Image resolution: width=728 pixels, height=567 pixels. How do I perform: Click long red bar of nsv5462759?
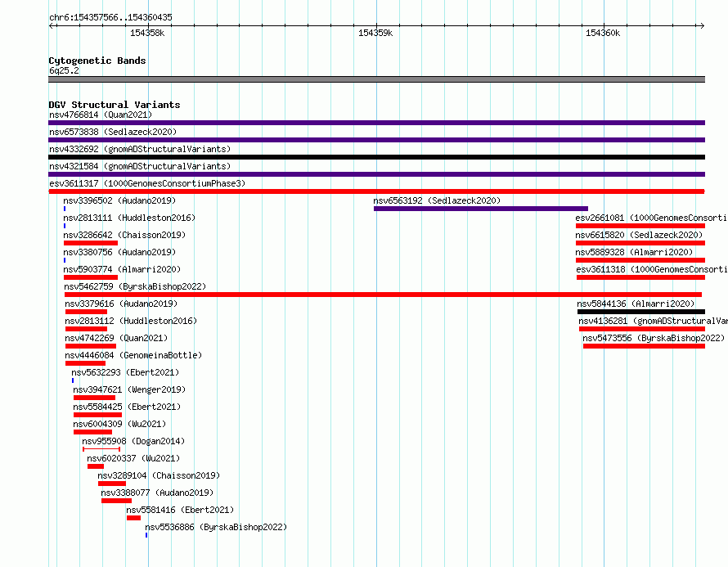[x=383, y=295]
